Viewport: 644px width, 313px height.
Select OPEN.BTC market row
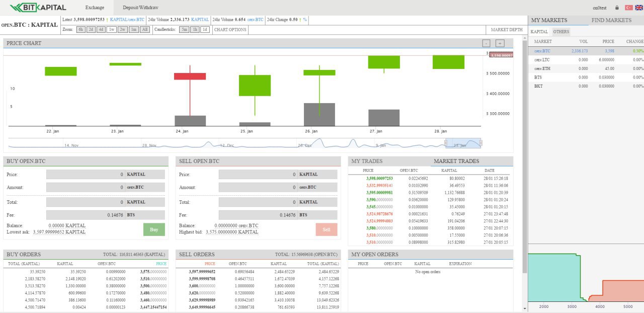[586, 51]
